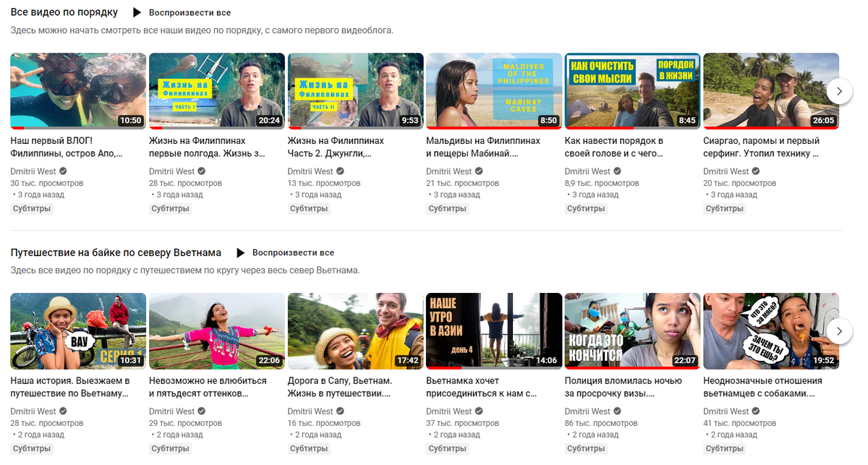Open the 'Путешествие на байке по северу Вьетнама' title
The image size is (868, 465).
[116, 252]
